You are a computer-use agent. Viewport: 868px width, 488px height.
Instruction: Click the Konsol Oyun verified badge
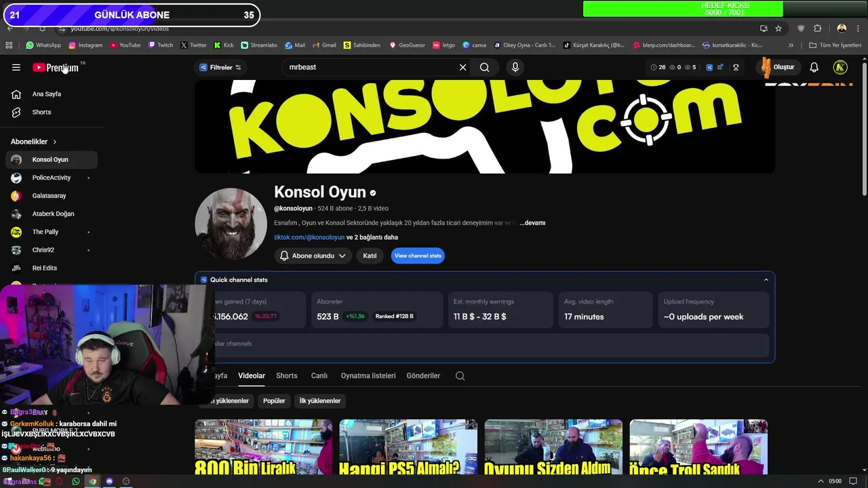tap(373, 193)
